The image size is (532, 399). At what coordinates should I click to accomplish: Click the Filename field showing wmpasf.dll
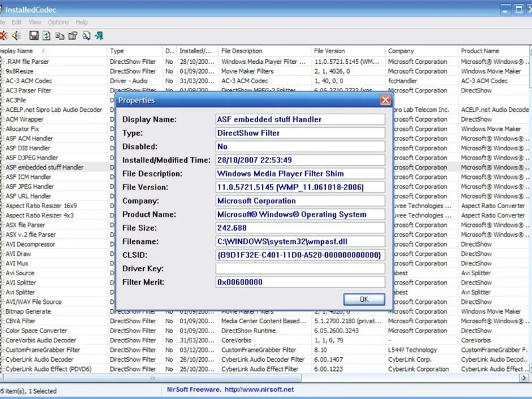300,241
